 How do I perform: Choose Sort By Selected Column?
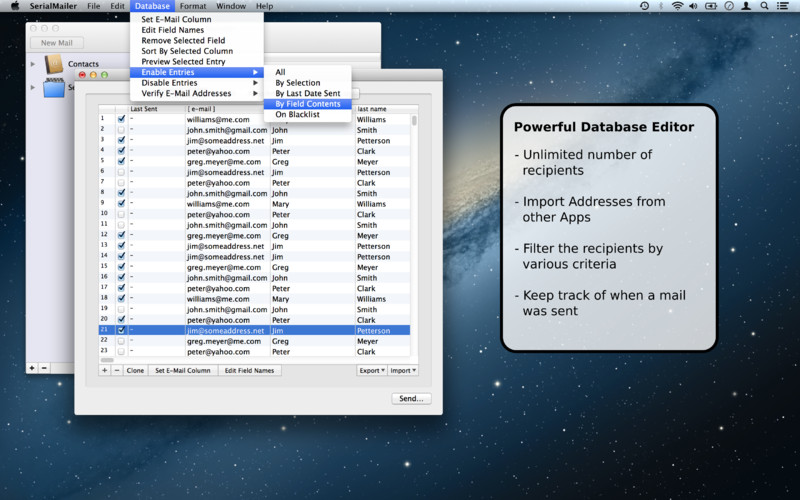[x=197, y=51]
